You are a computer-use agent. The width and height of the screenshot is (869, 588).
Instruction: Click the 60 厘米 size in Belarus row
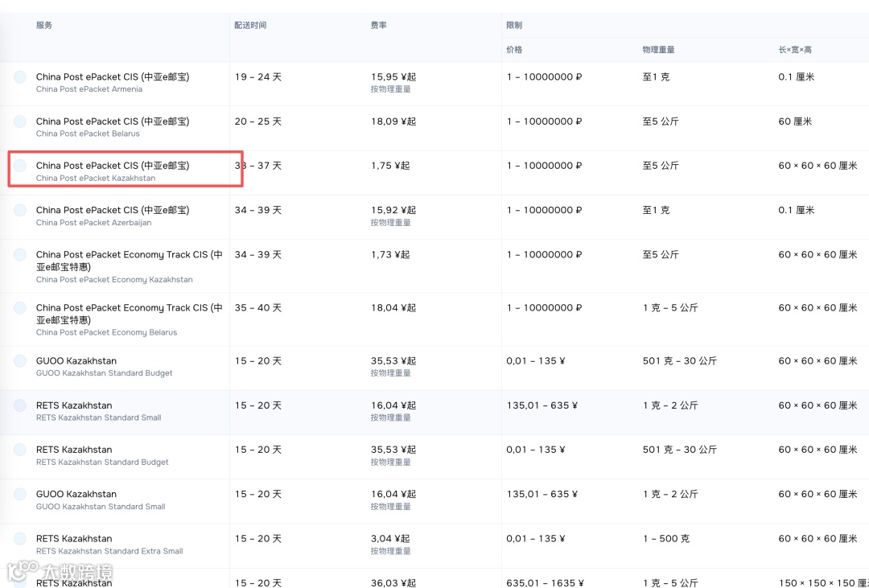(795, 121)
